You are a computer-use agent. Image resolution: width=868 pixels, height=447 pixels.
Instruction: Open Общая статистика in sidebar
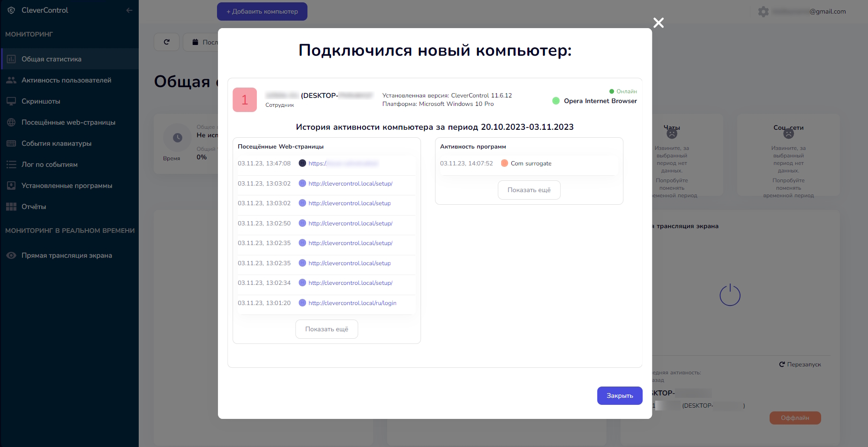click(52, 59)
